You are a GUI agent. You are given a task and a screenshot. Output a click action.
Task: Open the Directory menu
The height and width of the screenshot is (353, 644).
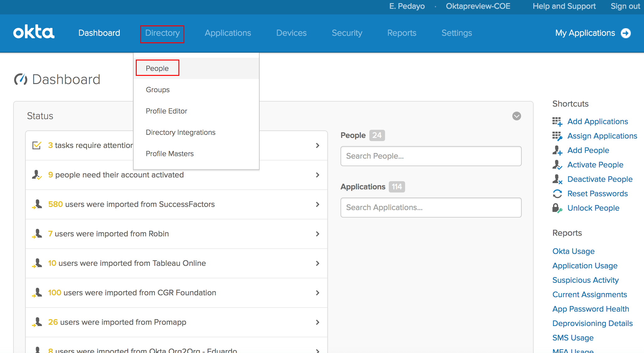(x=162, y=33)
